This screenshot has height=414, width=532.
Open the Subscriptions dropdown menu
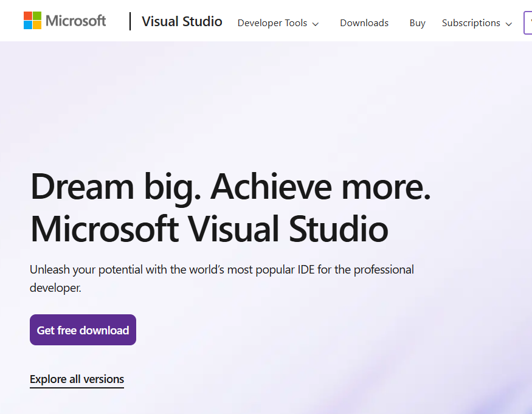[x=471, y=22]
